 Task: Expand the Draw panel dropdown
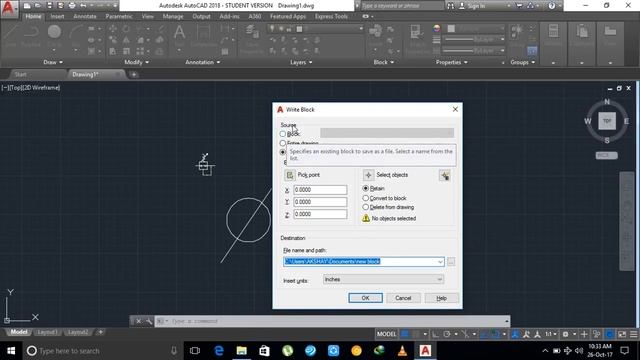53,62
